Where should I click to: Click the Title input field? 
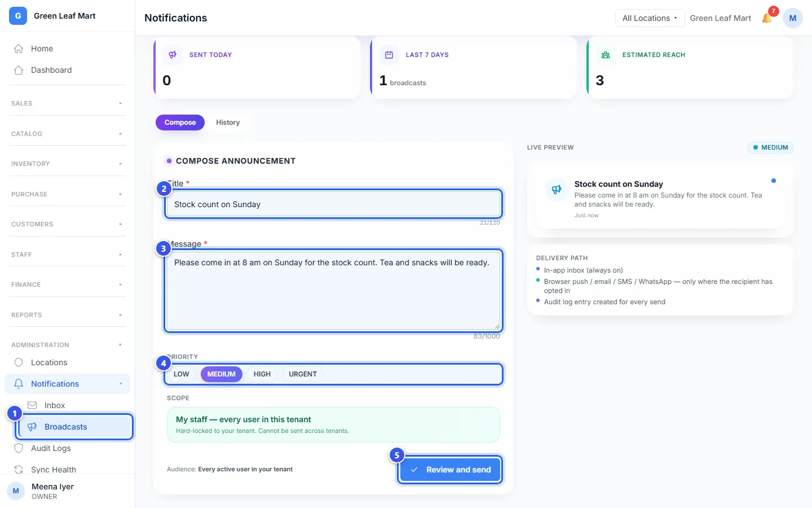tap(333, 204)
